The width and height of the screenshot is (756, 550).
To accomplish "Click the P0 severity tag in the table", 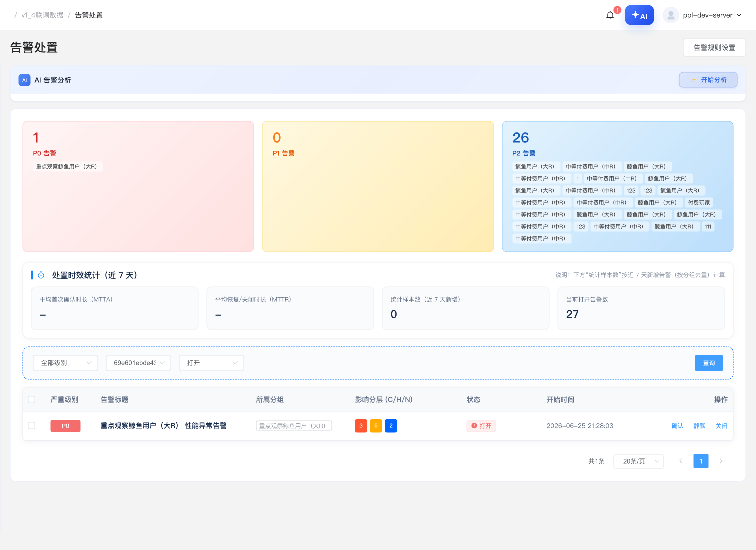I will (65, 426).
